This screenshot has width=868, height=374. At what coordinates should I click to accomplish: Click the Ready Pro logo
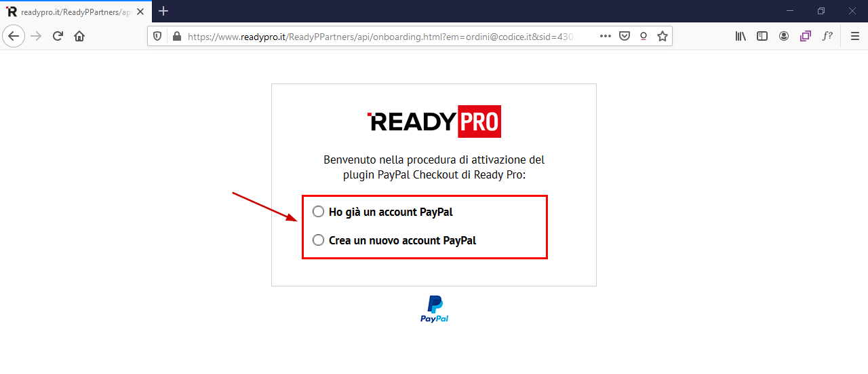click(434, 121)
